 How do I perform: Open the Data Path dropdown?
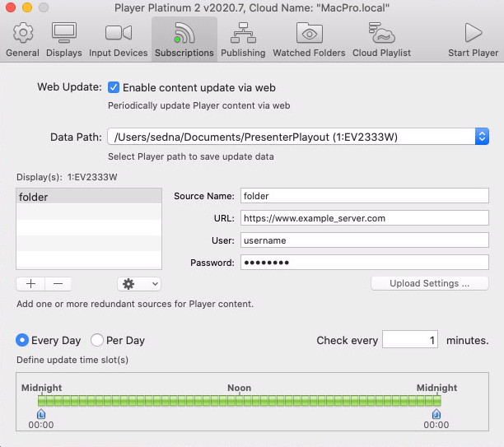(298, 137)
